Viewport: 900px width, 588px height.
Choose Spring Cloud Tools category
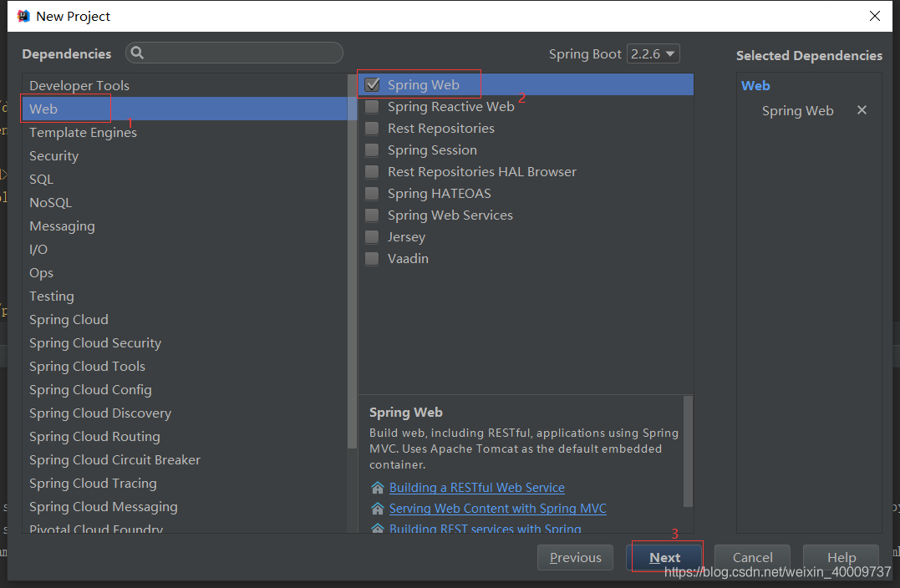pyautogui.click(x=185, y=367)
